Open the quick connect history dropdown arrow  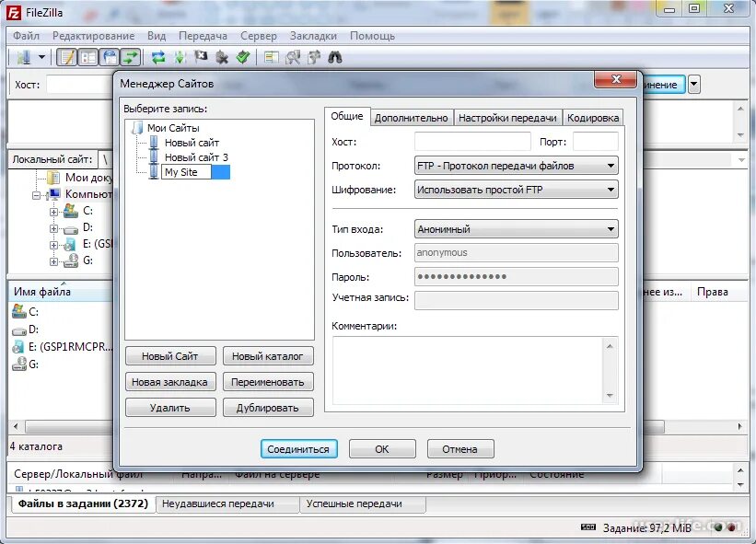pyautogui.click(x=693, y=85)
